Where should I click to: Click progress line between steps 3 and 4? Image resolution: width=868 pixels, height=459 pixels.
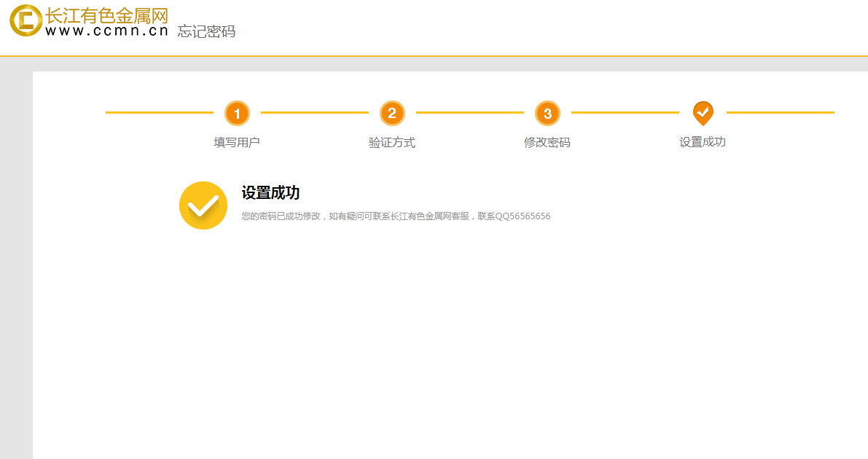click(625, 113)
